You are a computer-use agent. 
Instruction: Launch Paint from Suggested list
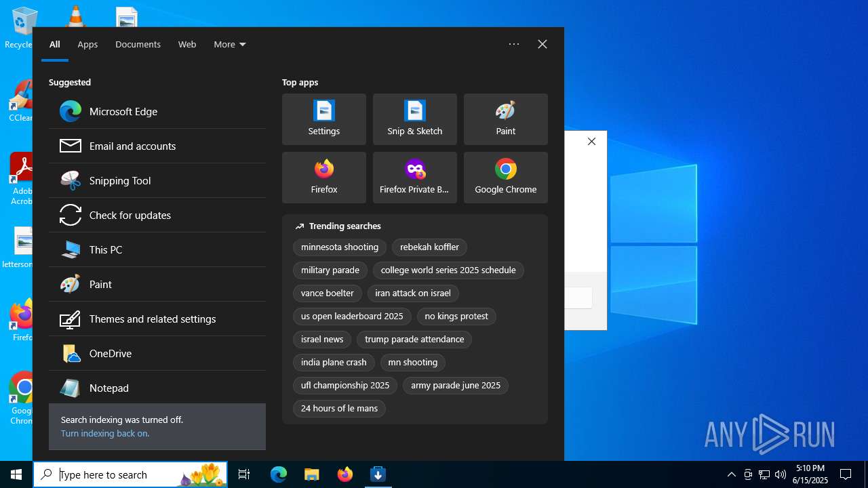[157, 285]
